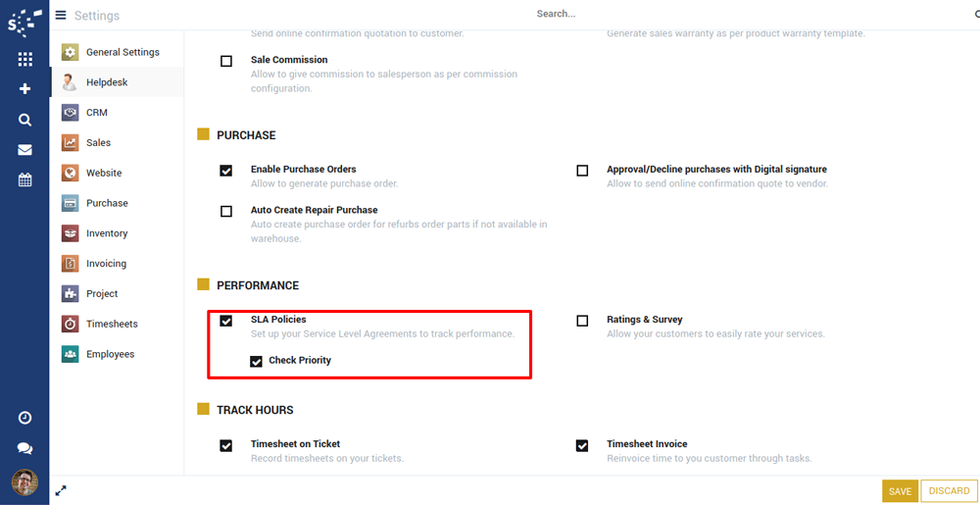Click the plus icon in left bar

click(x=24, y=89)
